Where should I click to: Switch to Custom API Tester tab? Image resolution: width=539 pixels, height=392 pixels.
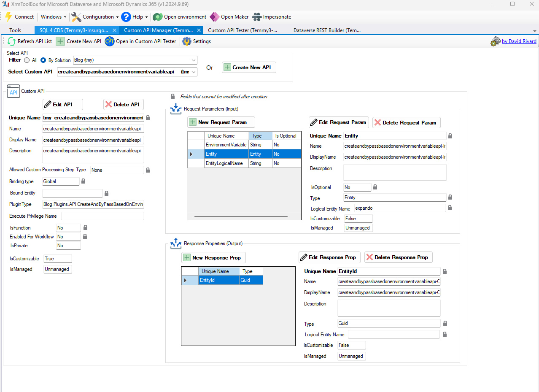click(243, 30)
